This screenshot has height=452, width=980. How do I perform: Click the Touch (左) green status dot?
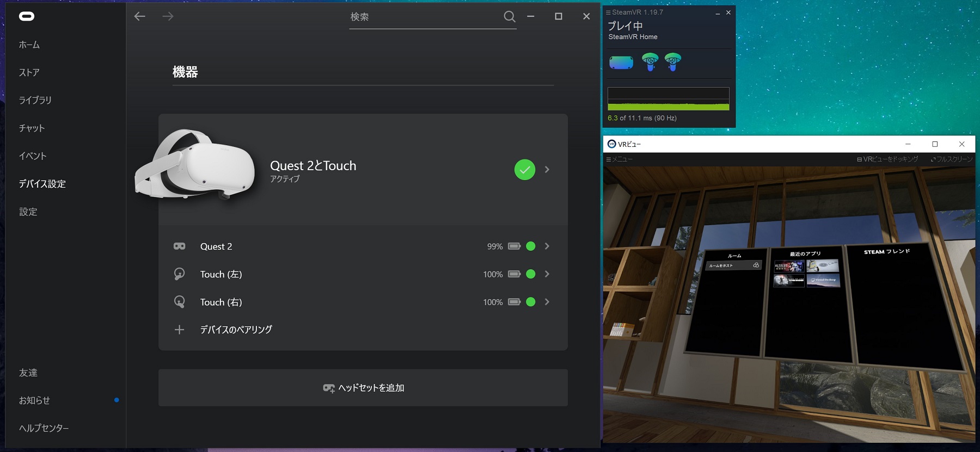coord(531,274)
